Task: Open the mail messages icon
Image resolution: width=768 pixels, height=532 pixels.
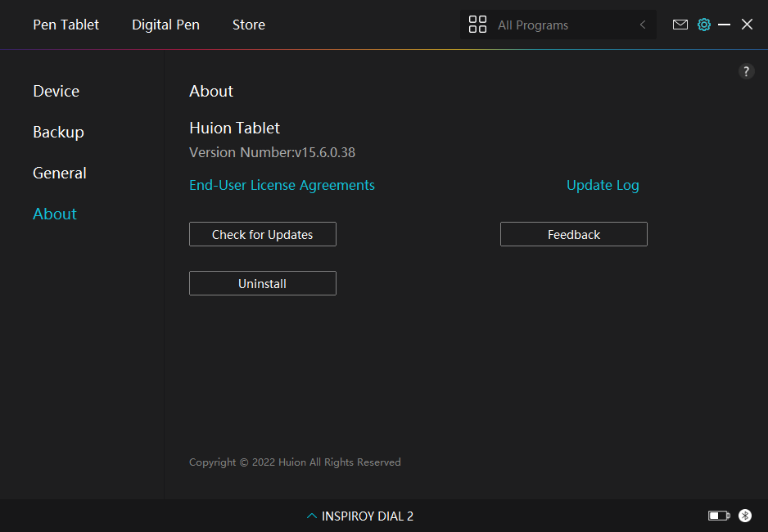Action: pyautogui.click(x=680, y=25)
